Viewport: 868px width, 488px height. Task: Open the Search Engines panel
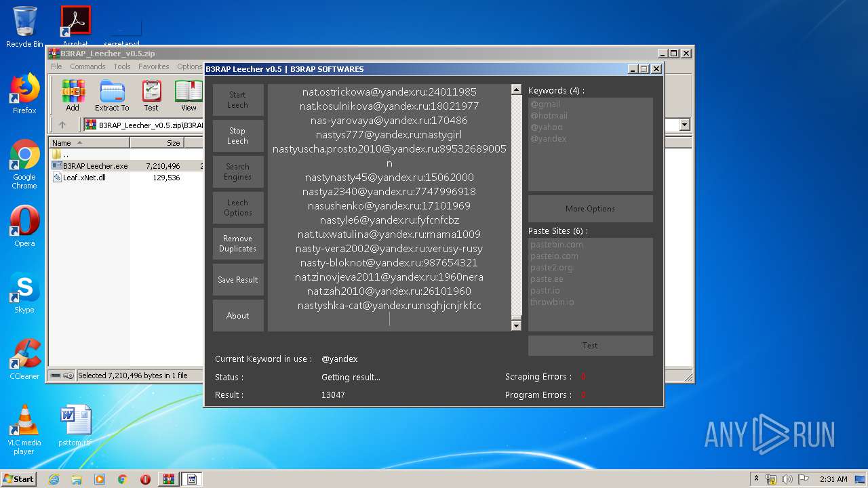coord(237,171)
